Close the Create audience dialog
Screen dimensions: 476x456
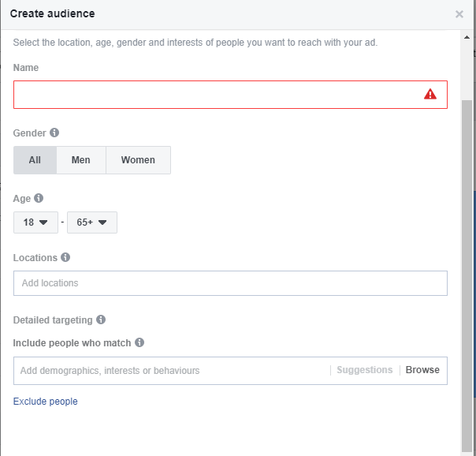pos(459,14)
